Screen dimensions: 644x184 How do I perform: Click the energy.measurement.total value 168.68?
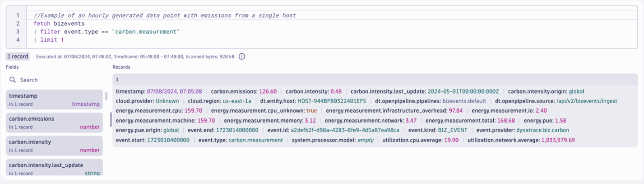click(x=506, y=120)
